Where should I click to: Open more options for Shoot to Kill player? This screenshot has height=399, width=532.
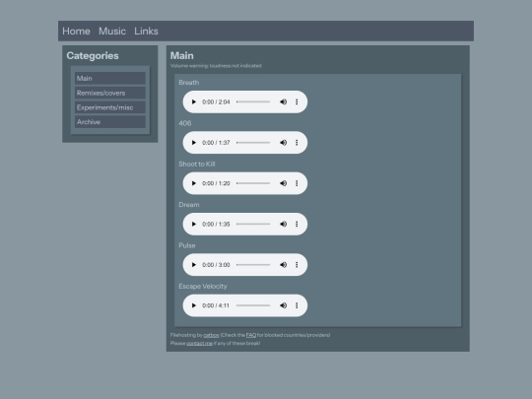coord(297,183)
